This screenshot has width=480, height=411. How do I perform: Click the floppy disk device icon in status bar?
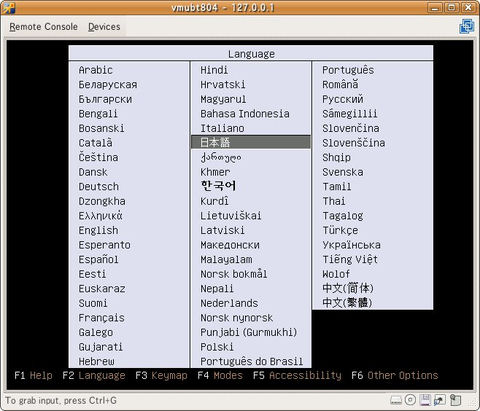425,400
